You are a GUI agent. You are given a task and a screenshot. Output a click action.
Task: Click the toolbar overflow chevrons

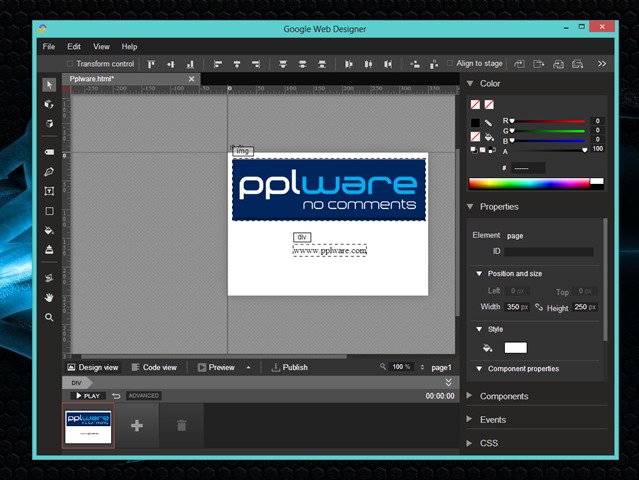click(x=602, y=64)
